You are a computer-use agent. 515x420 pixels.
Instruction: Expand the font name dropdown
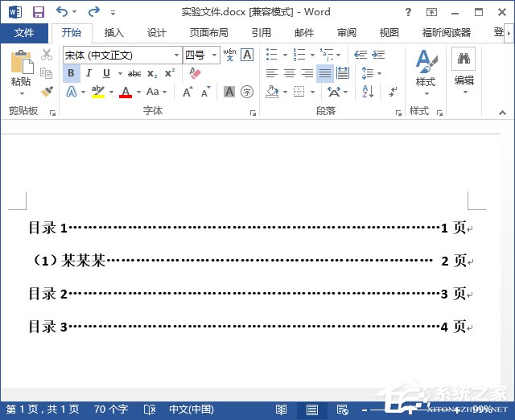coord(177,55)
